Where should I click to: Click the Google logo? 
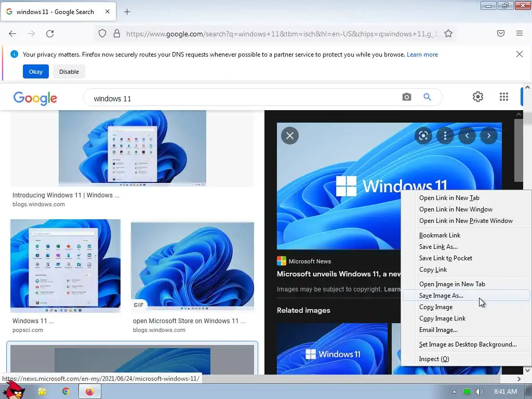click(35, 98)
